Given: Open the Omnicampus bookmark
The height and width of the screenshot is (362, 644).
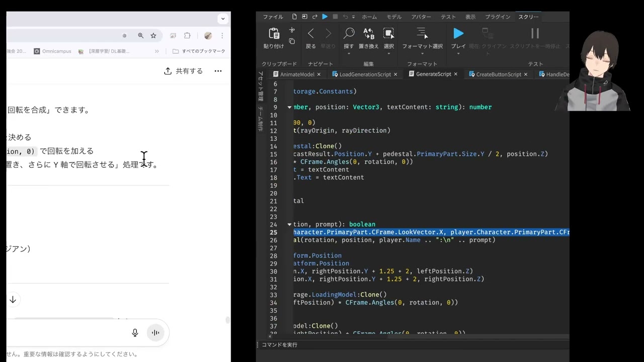Looking at the screenshot, I should 52,51.
